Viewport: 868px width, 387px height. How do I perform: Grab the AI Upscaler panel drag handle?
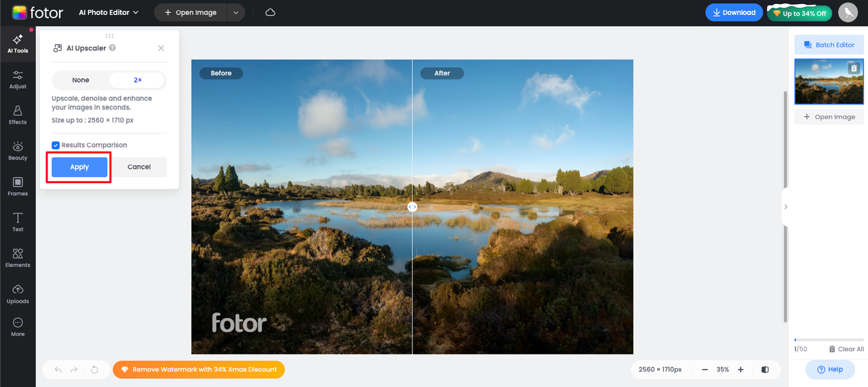pos(109,35)
